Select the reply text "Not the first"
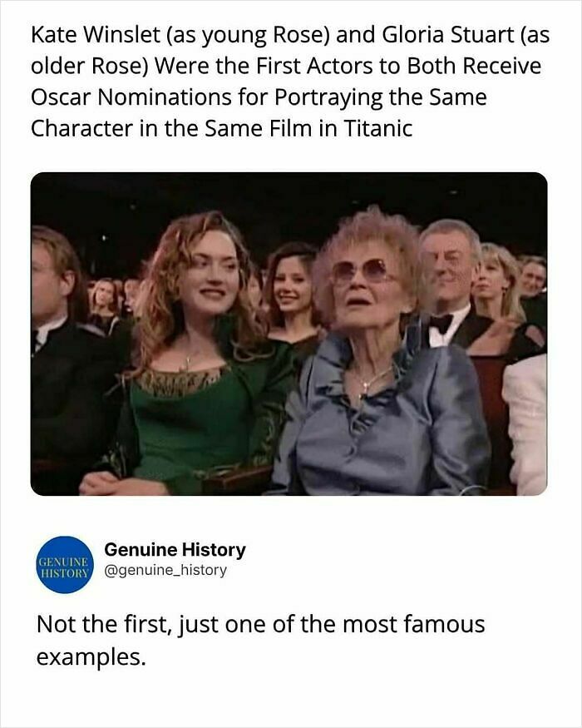 (101, 624)
